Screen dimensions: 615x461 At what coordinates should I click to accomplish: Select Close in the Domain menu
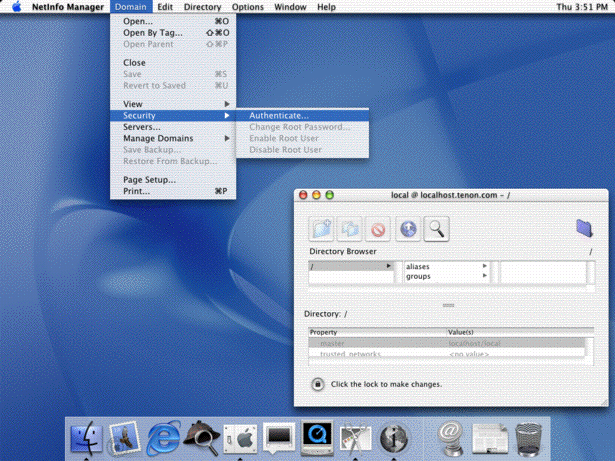click(x=173, y=62)
